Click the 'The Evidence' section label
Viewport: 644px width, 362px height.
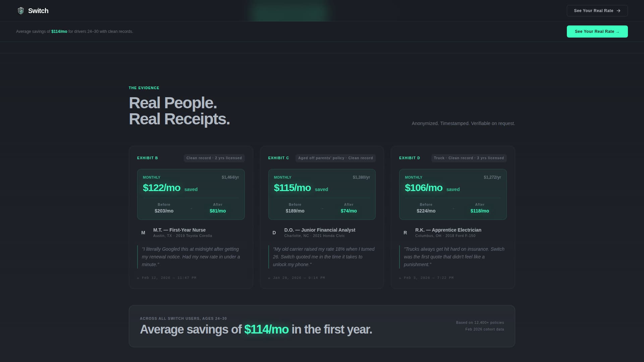pos(144,88)
